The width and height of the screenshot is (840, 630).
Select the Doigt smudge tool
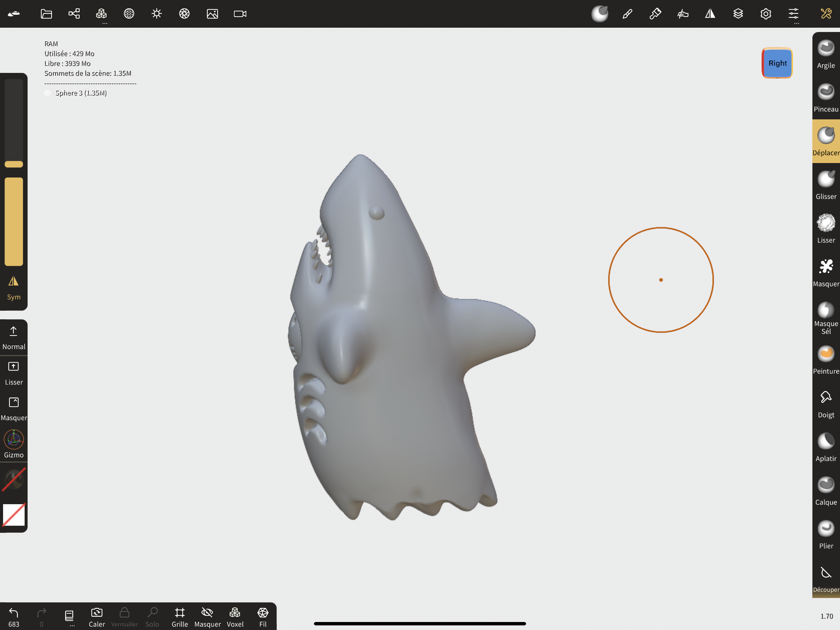[826, 404]
